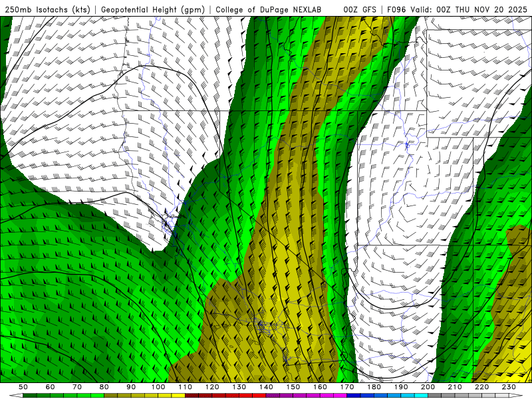
Task: Click the 200 knot legend label
Action: (428, 387)
